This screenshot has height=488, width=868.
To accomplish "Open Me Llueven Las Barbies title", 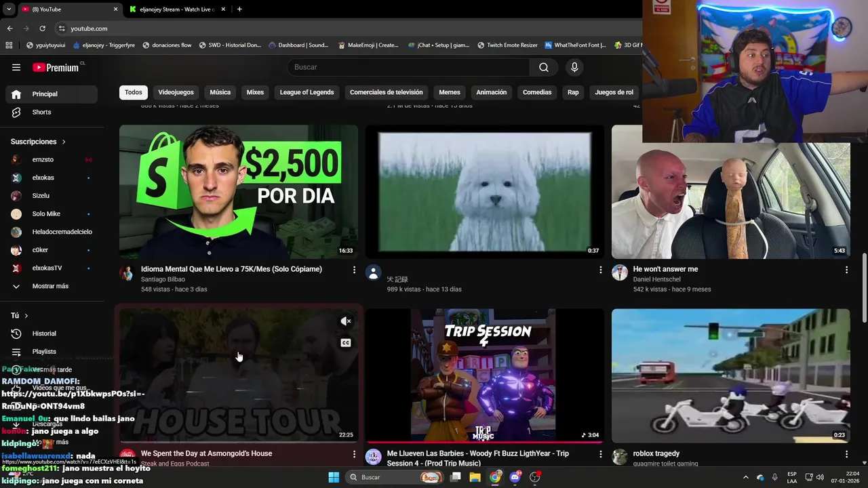I will point(478,458).
